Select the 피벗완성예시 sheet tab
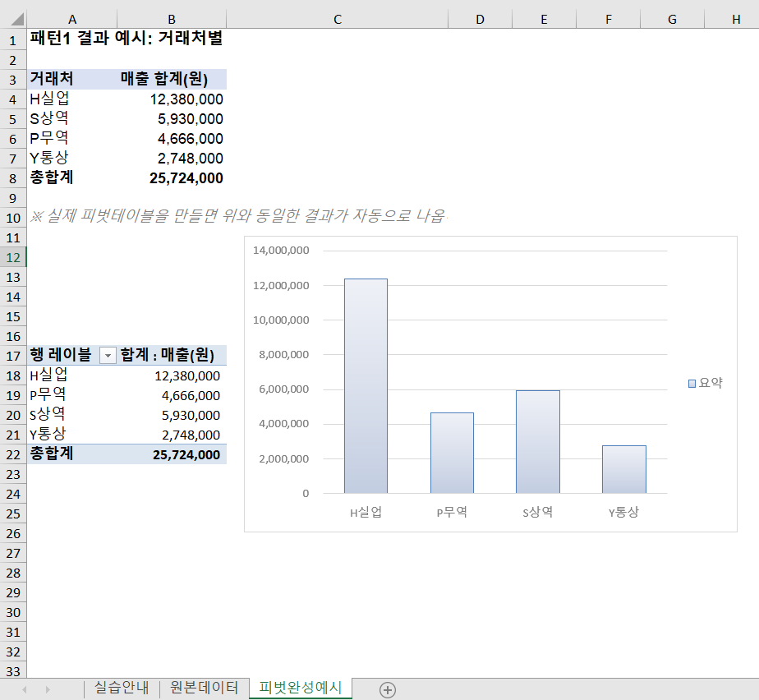This screenshot has height=700, width=759. pyautogui.click(x=300, y=688)
